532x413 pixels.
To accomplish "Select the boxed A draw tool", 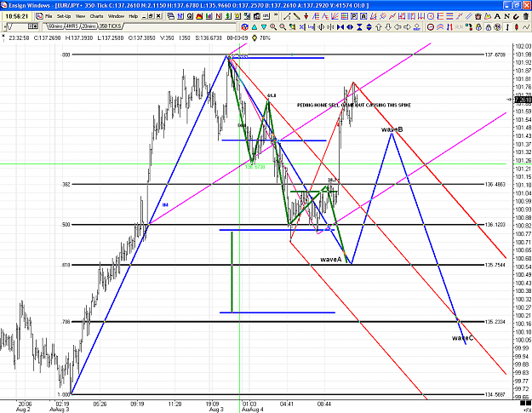I will click(363, 16).
